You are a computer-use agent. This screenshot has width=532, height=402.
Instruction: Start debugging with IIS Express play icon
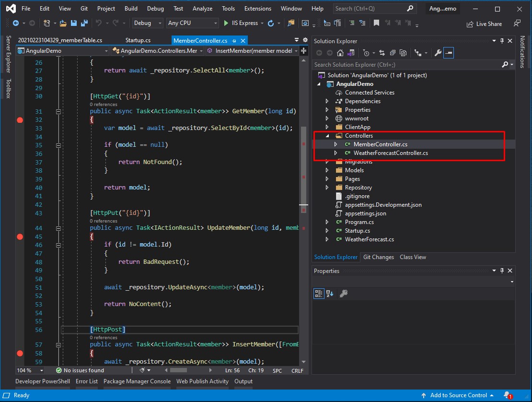(x=226, y=23)
